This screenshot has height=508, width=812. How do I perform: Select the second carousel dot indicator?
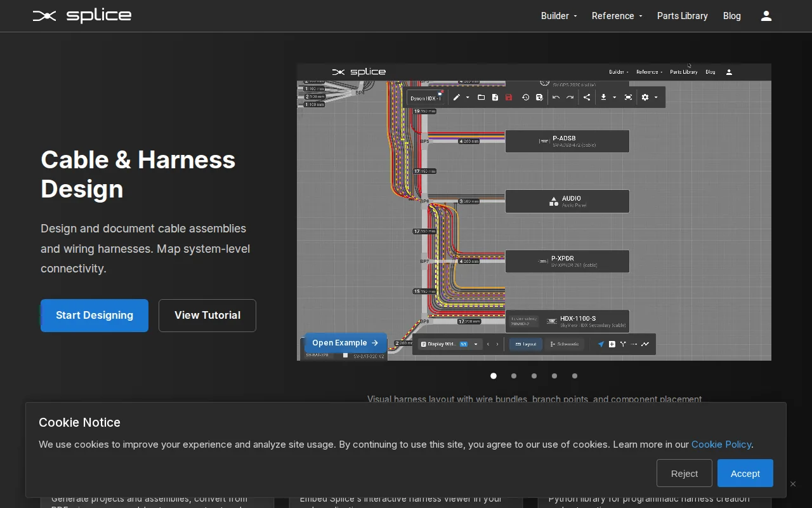click(x=514, y=376)
